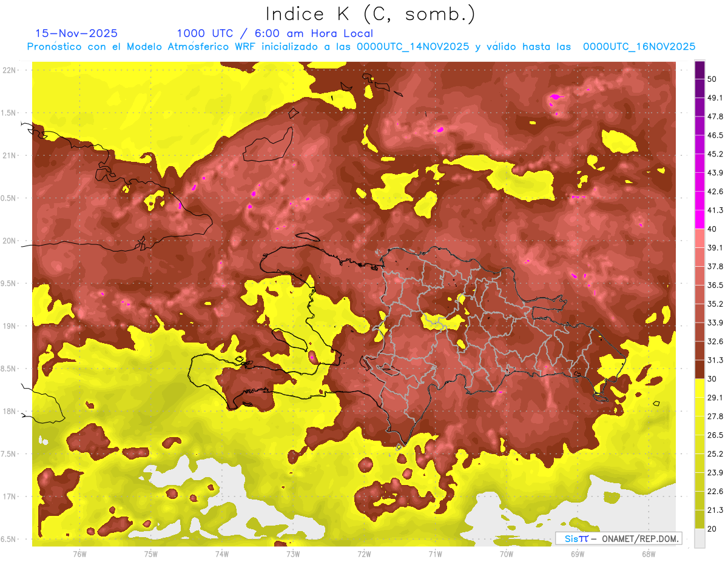Click the "70W" longitude label

pyautogui.click(x=506, y=554)
